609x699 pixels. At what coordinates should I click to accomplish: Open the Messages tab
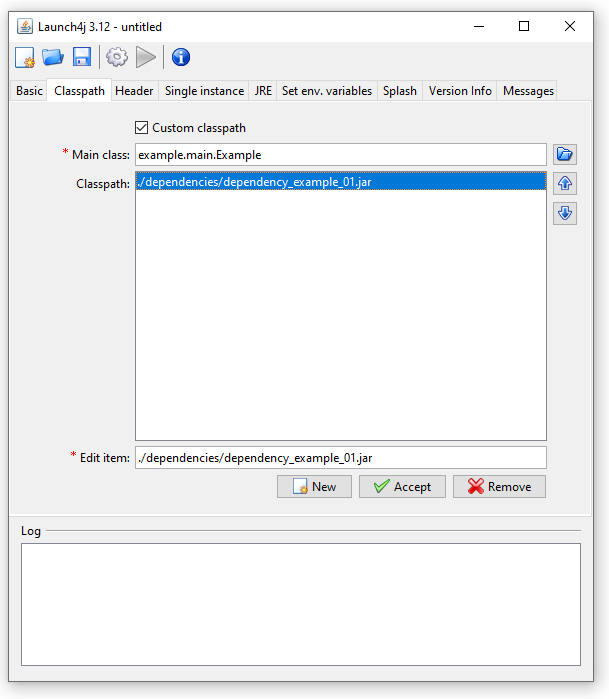tap(528, 91)
